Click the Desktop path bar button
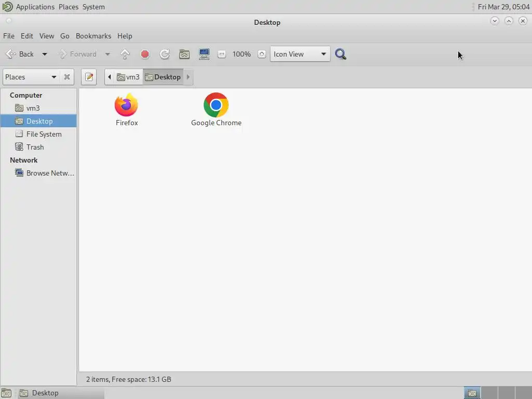This screenshot has width=532, height=399. click(163, 77)
